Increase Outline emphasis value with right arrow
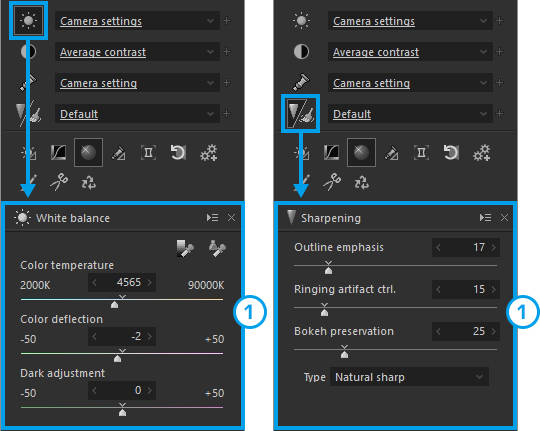 (x=494, y=247)
